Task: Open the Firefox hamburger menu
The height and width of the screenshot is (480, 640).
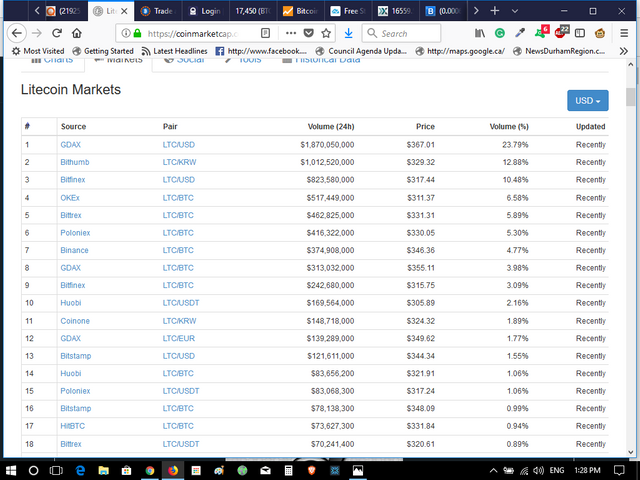Action: (624, 33)
